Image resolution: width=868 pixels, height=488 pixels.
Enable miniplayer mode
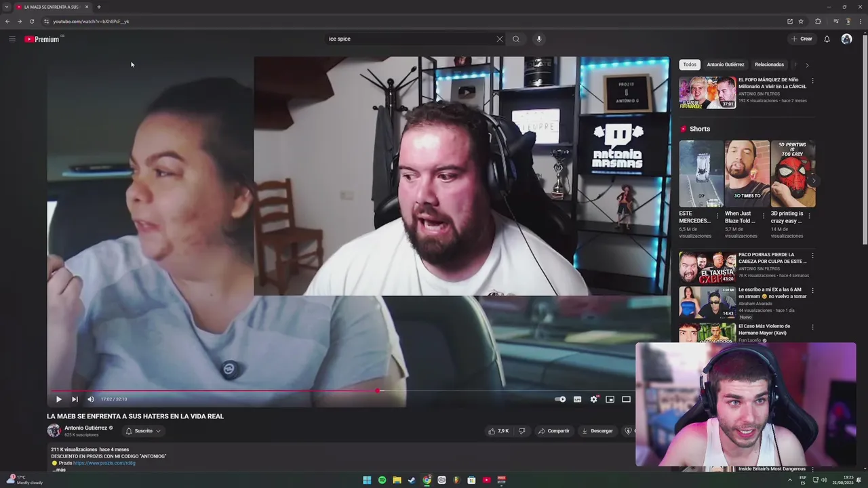(610, 399)
